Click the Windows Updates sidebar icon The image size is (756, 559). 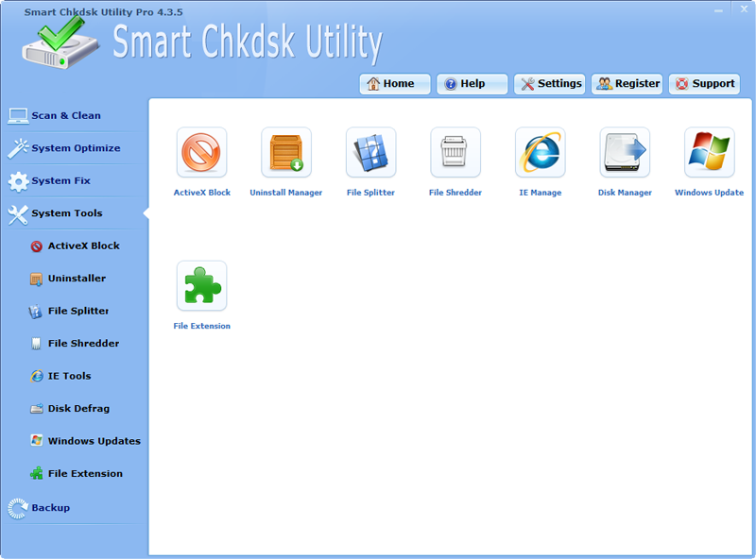pos(37,440)
